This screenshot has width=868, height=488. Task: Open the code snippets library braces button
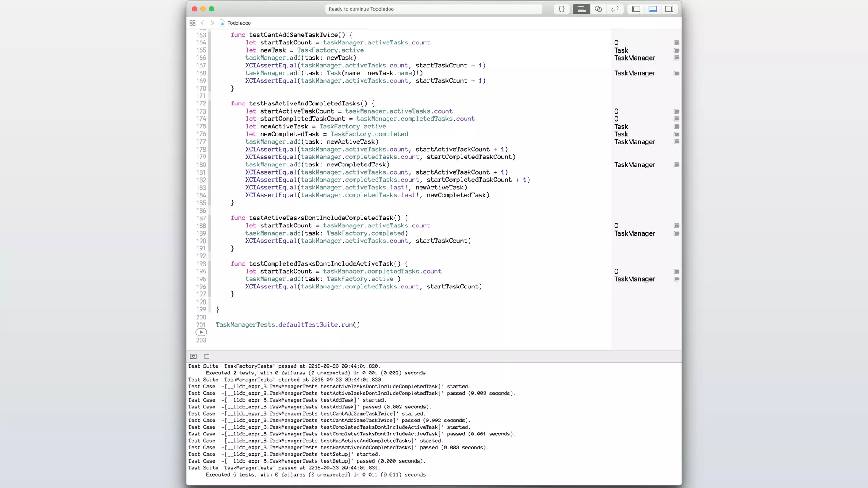562,9
